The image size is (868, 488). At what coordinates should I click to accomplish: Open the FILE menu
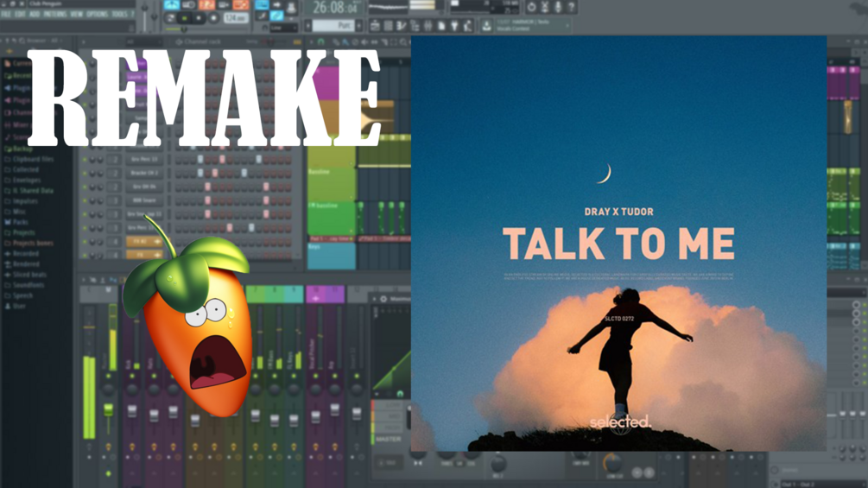tap(6, 14)
